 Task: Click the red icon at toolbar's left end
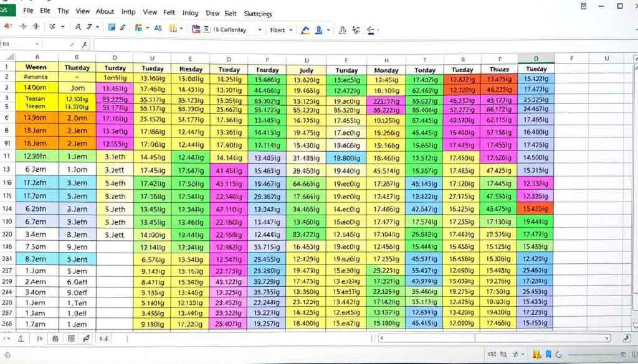point(7,27)
